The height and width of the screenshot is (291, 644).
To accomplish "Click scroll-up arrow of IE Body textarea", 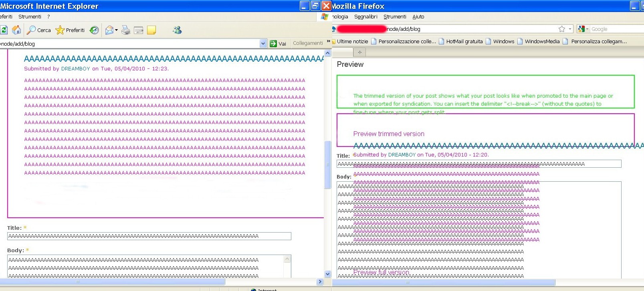I will (x=287, y=259).
